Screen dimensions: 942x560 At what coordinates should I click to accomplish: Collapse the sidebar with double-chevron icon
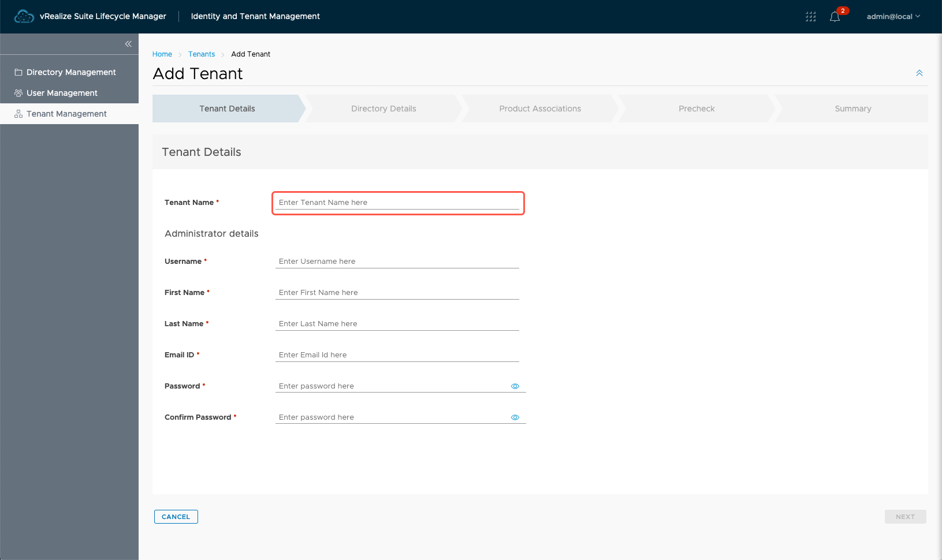click(128, 44)
